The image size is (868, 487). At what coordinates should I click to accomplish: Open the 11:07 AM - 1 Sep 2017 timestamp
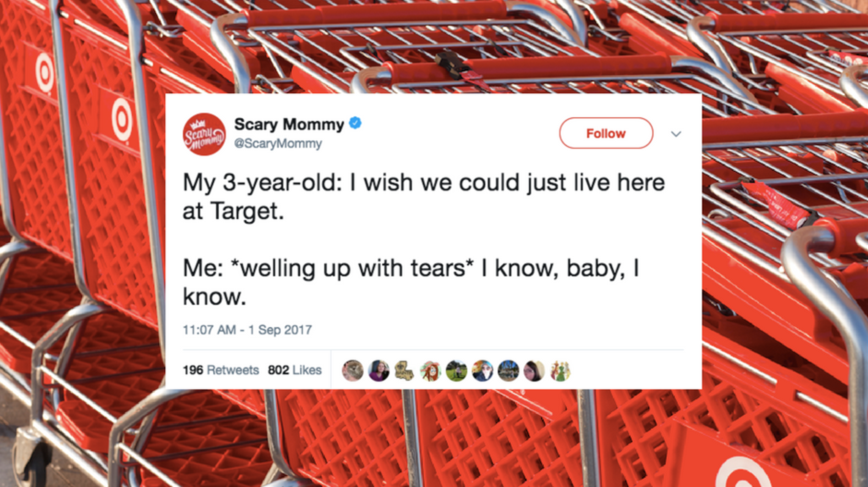(x=247, y=330)
